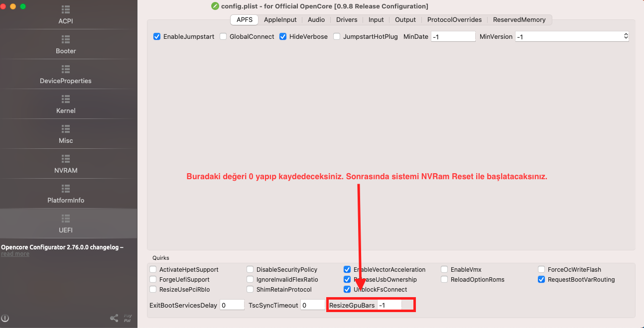Open the MinVersion combo box arrows
Image resolution: width=644 pixels, height=328 pixels.
[x=626, y=36]
